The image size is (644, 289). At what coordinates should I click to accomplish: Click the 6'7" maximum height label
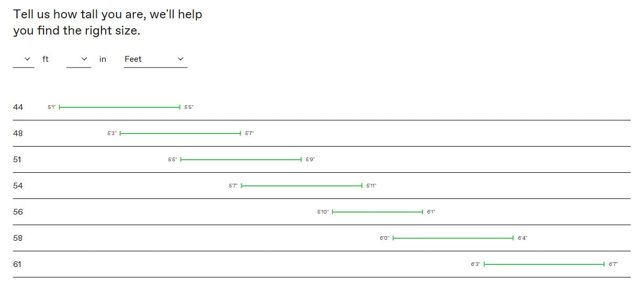click(x=613, y=264)
